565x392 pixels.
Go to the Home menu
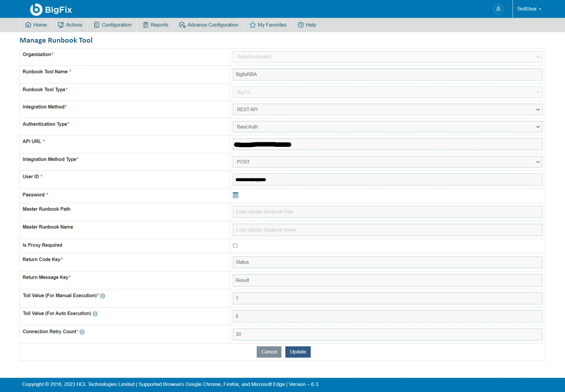coord(36,25)
